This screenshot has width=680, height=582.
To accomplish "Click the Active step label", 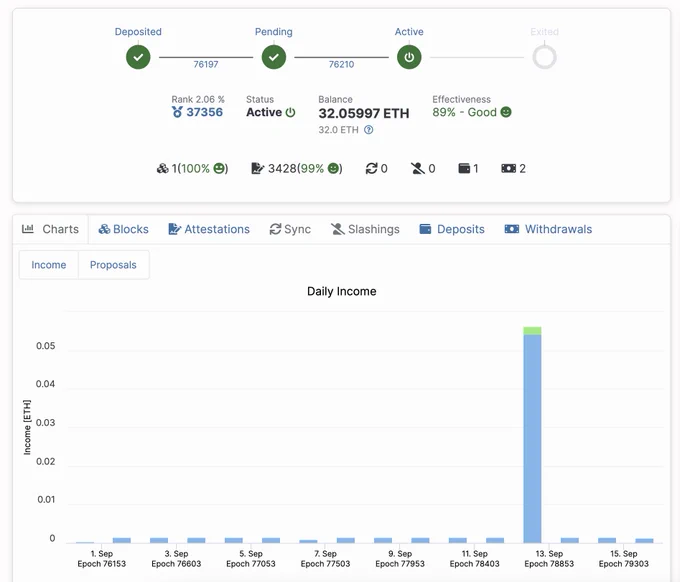I will tap(409, 32).
